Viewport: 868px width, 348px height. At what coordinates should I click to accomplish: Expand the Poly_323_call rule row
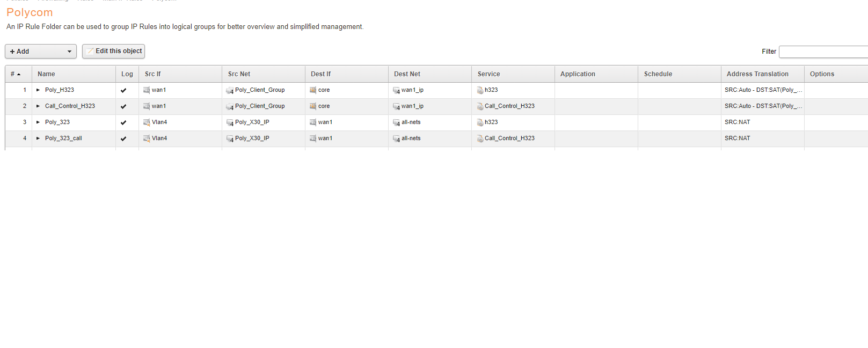[x=38, y=139]
